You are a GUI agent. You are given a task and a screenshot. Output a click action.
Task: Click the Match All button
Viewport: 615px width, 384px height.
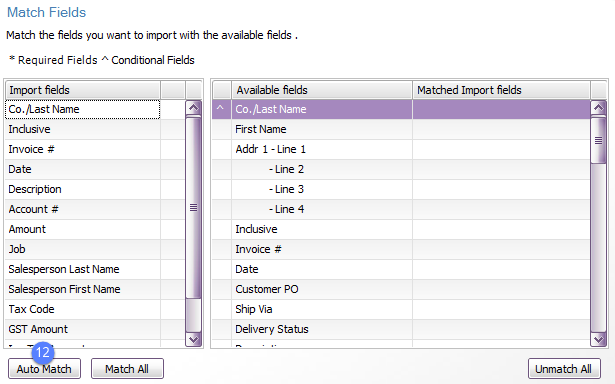click(x=127, y=369)
